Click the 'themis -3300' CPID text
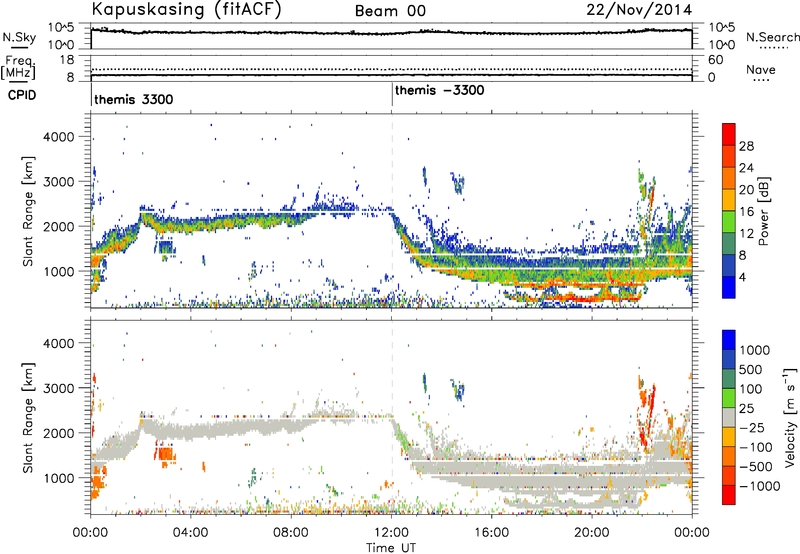Screen dimensions: 800x554 click(x=440, y=91)
